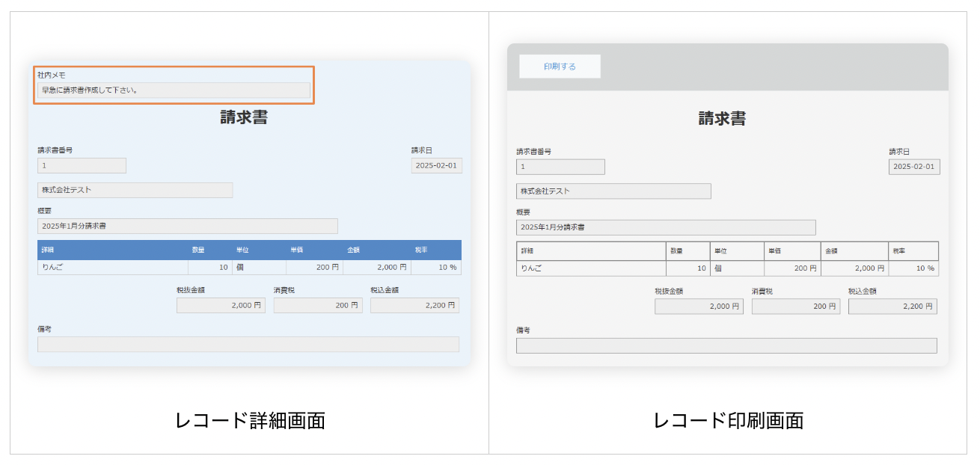Select 消費税 field in the record detail screen
This screenshot has width=980, height=465.
(x=317, y=305)
